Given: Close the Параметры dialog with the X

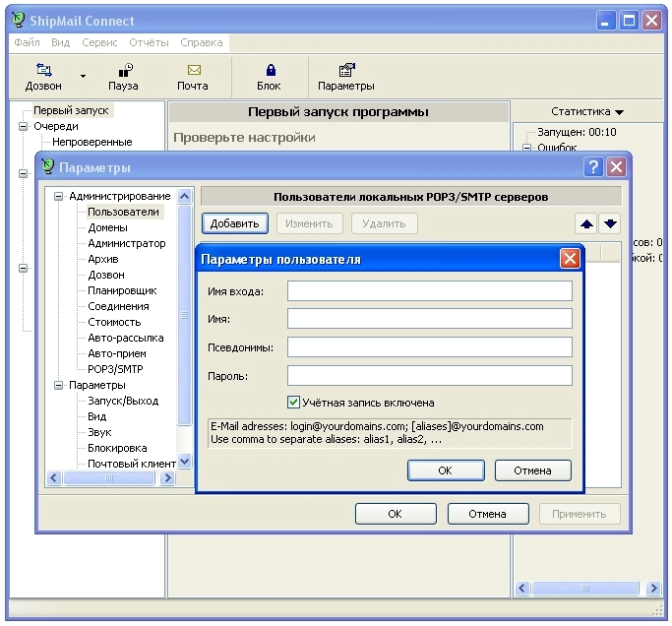Looking at the screenshot, I should coord(616,166).
